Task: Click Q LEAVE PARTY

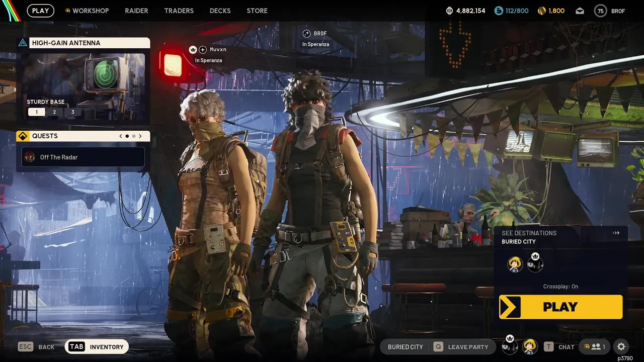Action: click(461, 347)
